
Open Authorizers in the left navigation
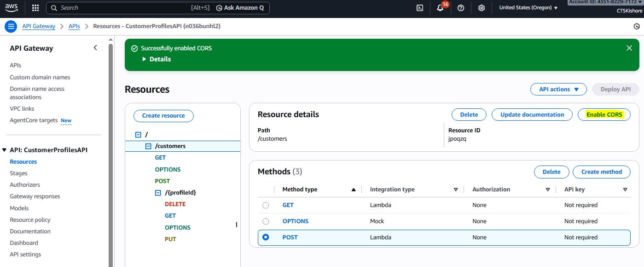25,185
